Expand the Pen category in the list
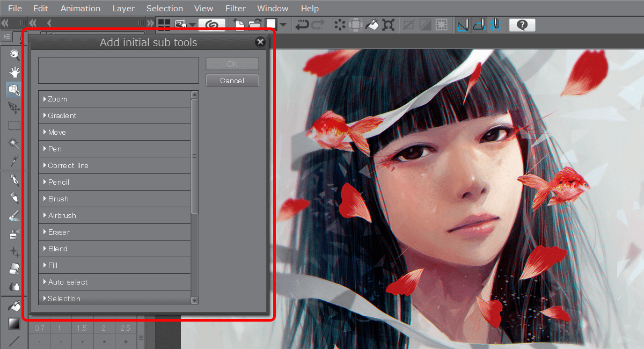This screenshot has height=349, width=644. [x=114, y=149]
